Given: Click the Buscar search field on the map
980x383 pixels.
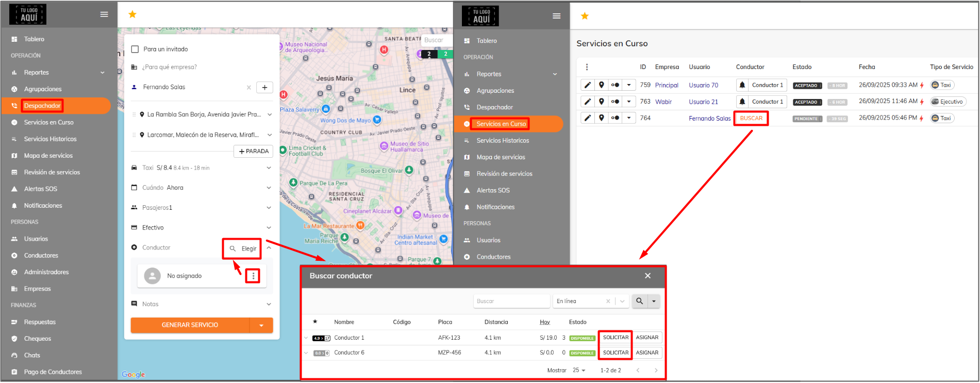Looking at the screenshot, I should coord(436,40).
